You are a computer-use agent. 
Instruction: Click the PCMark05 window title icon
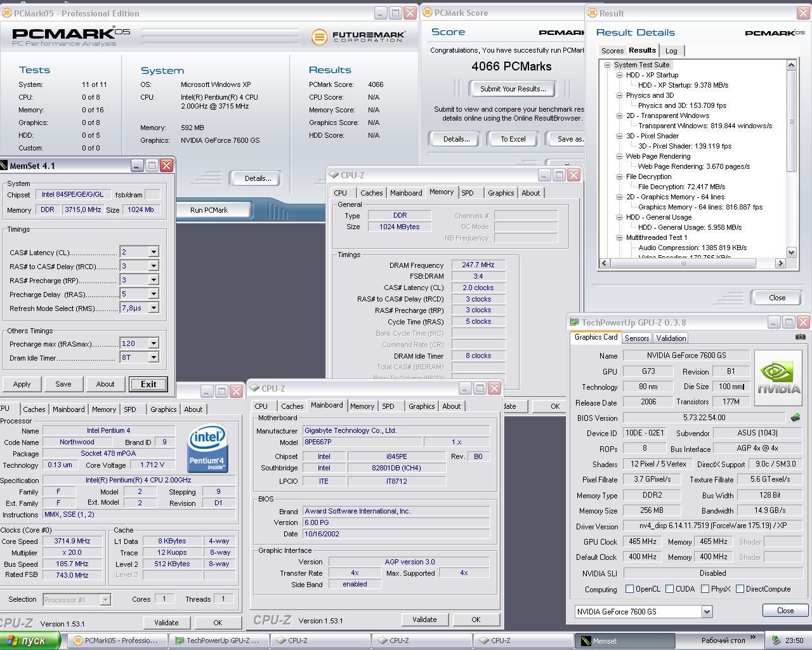[7, 13]
